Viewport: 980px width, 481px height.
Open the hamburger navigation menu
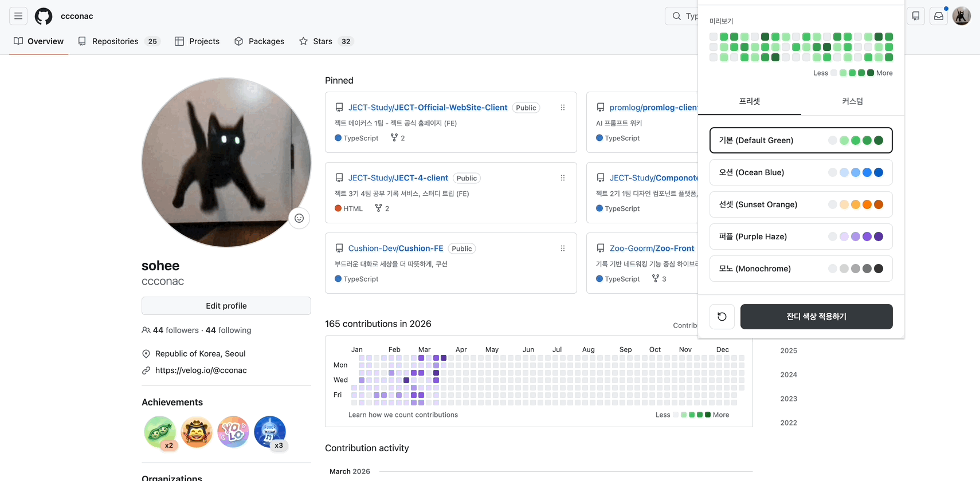[x=18, y=16]
